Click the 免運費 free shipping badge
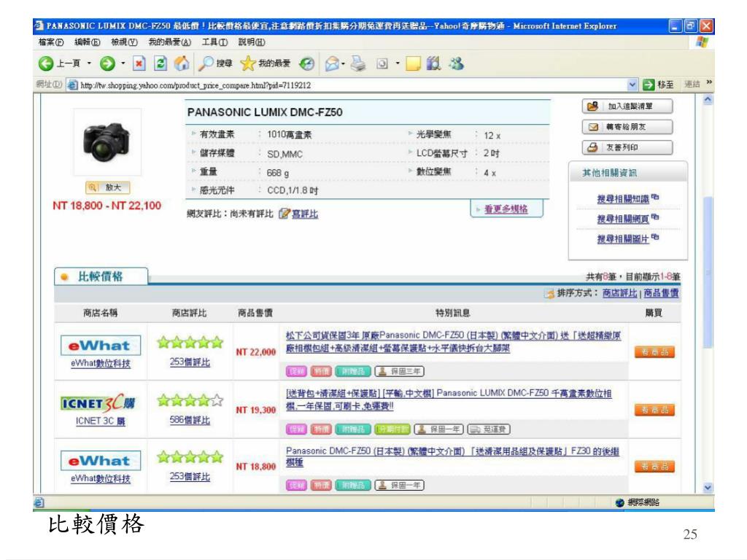The height and width of the screenshot is (560, 747). [x=489, y=429]
